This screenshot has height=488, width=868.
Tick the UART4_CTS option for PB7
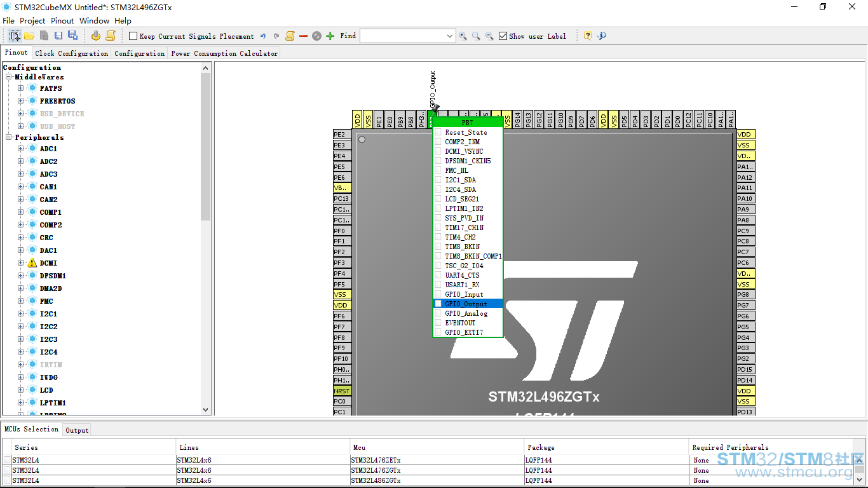pos(438,275)
